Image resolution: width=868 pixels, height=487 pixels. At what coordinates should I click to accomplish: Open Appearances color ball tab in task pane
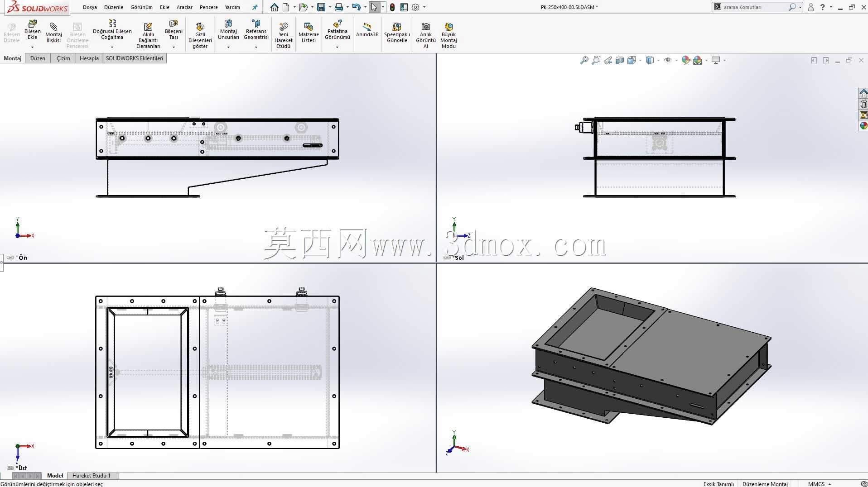pyautogui.click(x=863, y=126)
